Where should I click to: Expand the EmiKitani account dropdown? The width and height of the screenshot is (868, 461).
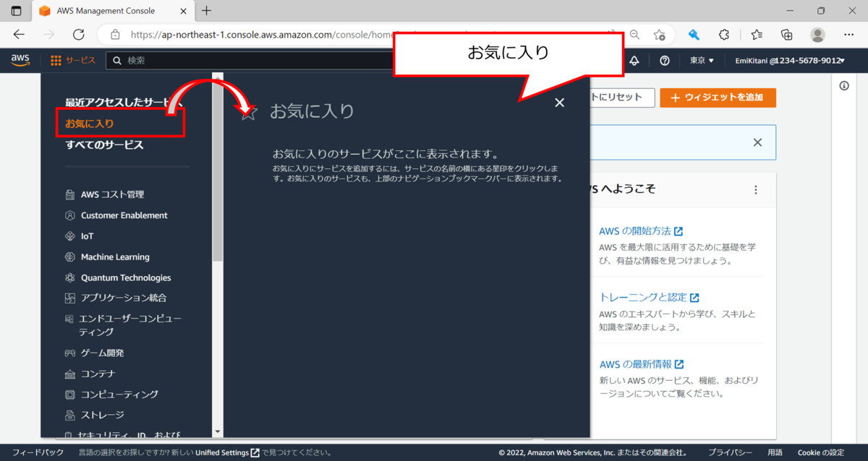pyautogui.click(x=791, y=61)
